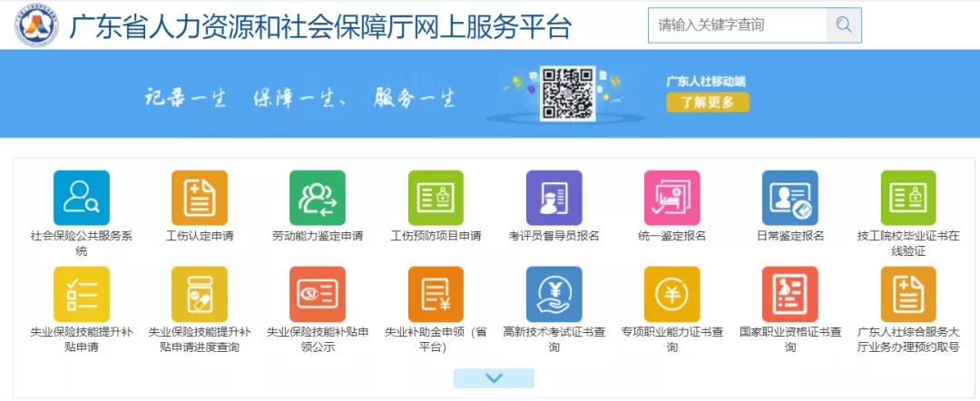Click the 工伤认定申请 icon
Viewport: 980px width, 401px height.
pos(200,198)
